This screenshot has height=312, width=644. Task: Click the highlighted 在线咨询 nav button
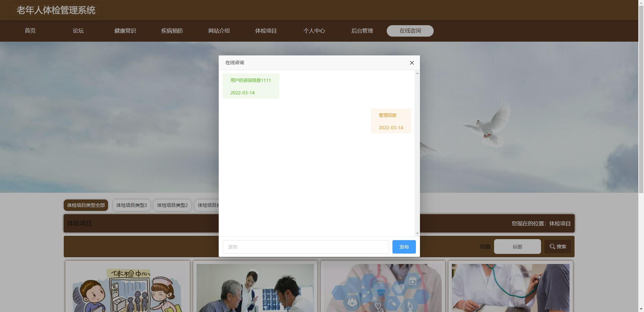[x=410, y=31]
